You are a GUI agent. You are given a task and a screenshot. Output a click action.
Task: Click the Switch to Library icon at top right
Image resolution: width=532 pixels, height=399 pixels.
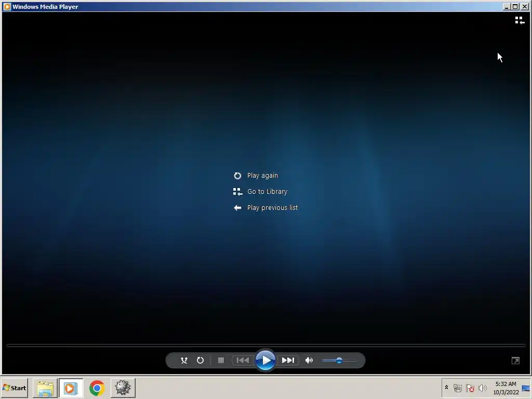click(520, 21)
